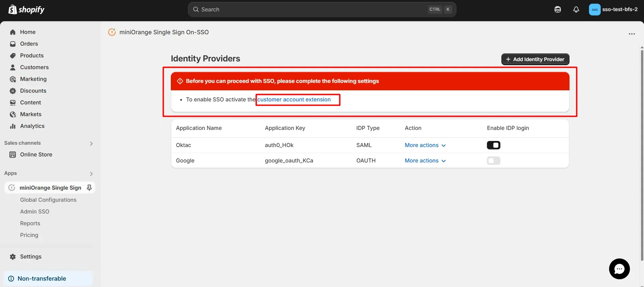Screen dimensions: 644x287
Task: Click the Enable IDP login column header
Action: coord(508,128)
